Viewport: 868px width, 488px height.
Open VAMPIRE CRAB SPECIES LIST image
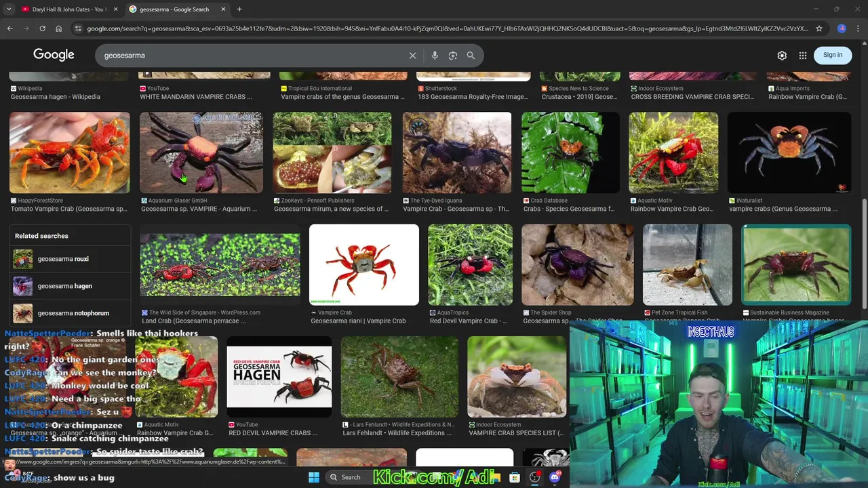click(x=517, y=377)
